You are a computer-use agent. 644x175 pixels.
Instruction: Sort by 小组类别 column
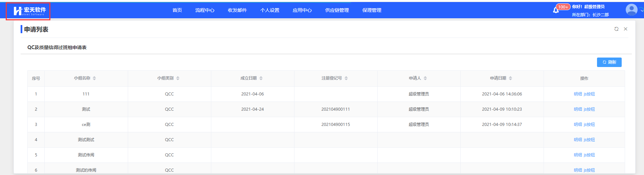178,78
